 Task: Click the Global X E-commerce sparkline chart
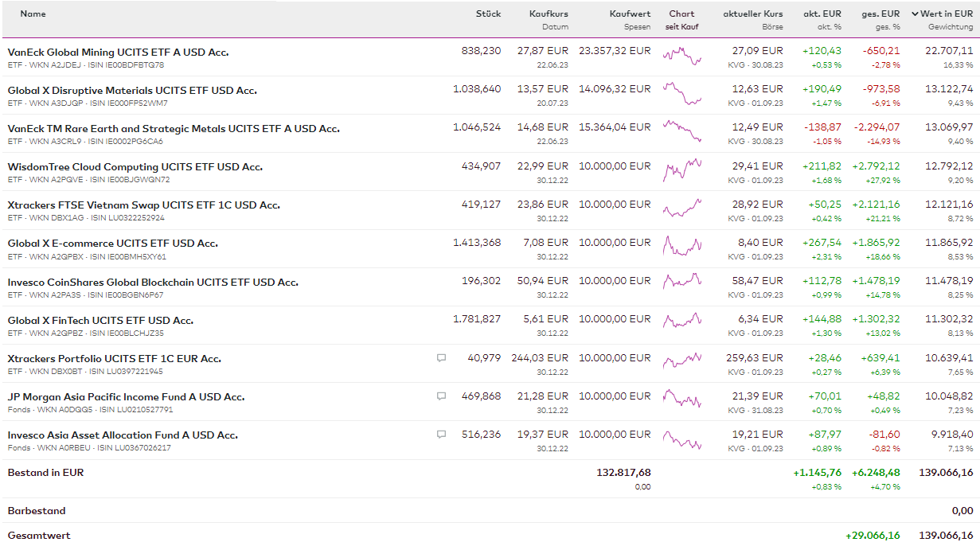[x=681, y=248]
